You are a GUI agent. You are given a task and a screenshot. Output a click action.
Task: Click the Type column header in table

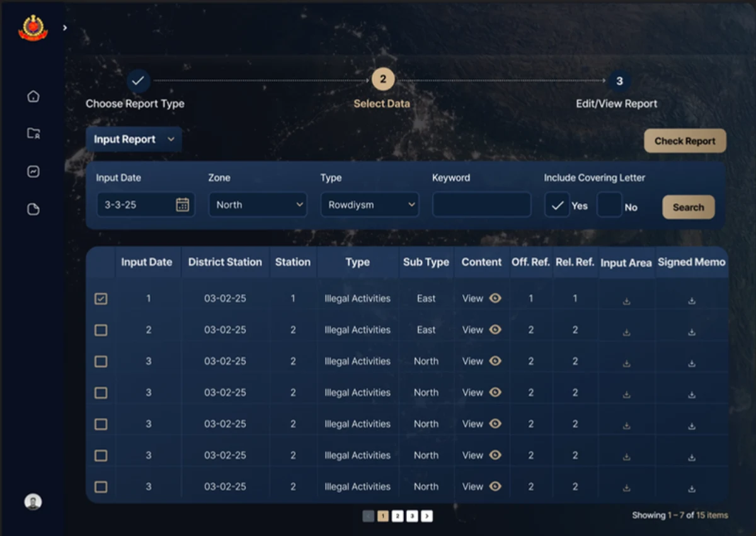[357, 262]
